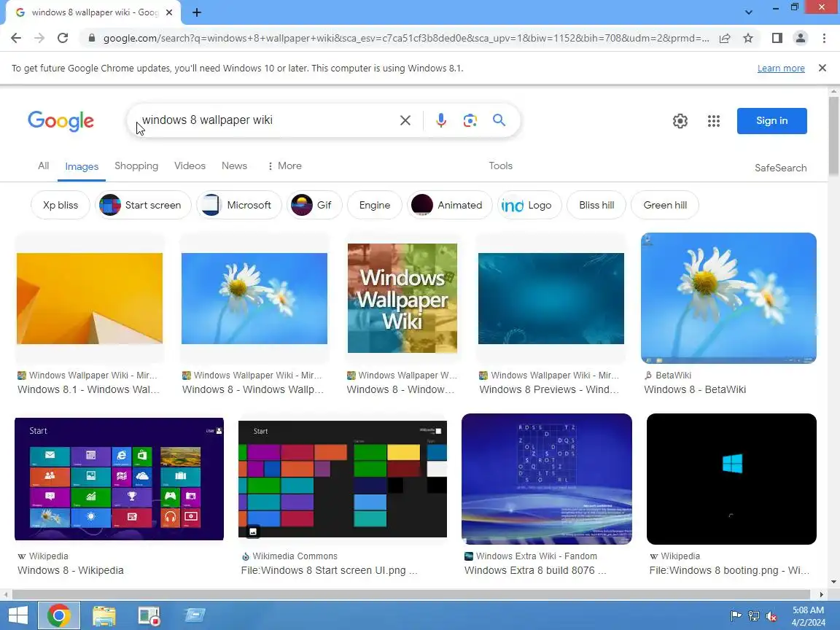This screenshot has width=840, height=630.
Task: Open the taskbar clock and date
Action: click(809, 616)
